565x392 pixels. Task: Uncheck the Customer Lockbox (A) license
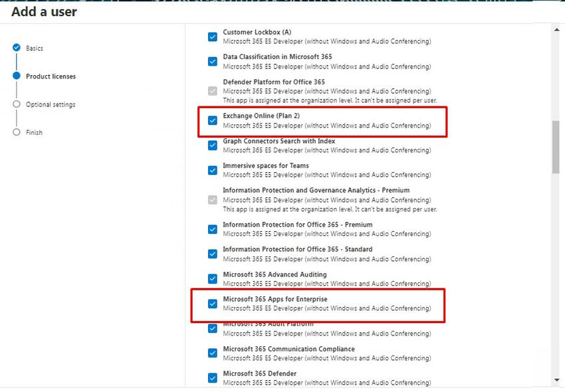[212, 36]
